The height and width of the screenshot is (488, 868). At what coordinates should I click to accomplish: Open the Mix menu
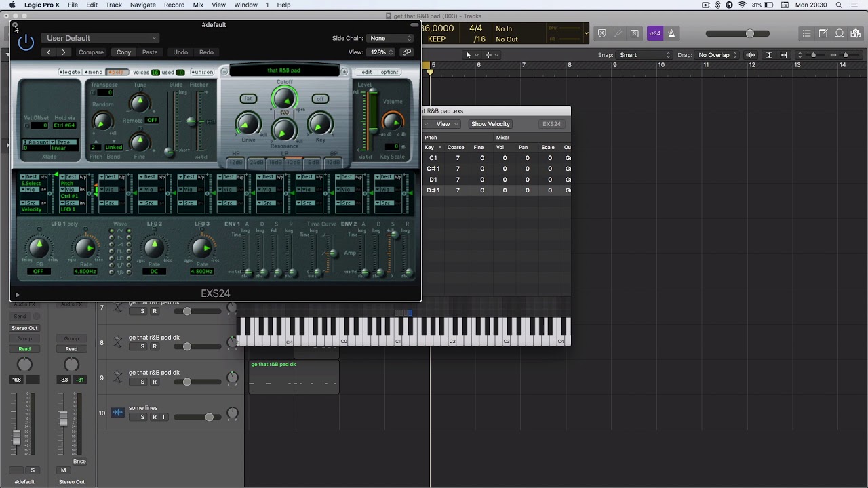pos(198,5)
